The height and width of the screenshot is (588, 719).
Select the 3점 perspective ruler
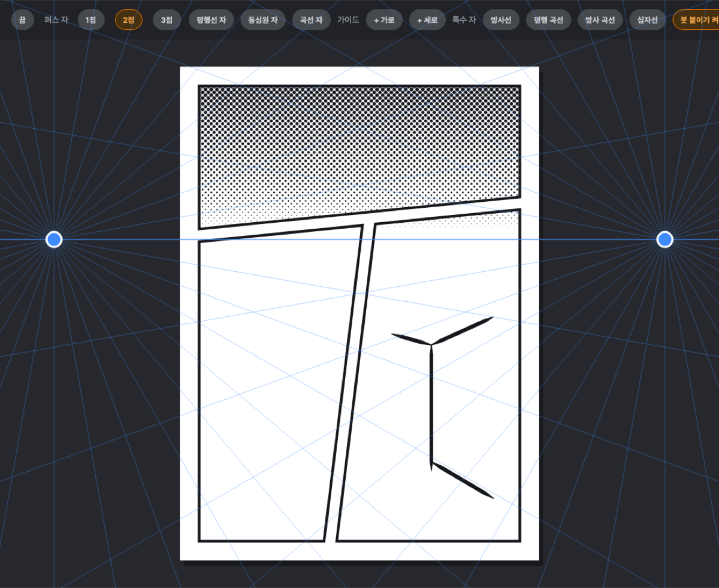point(167,20)
